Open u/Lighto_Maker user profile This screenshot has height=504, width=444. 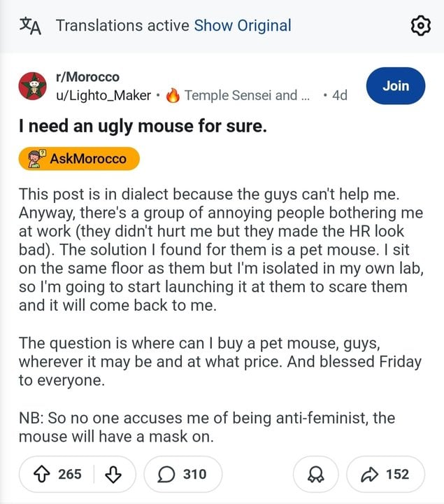pos(103,95)
